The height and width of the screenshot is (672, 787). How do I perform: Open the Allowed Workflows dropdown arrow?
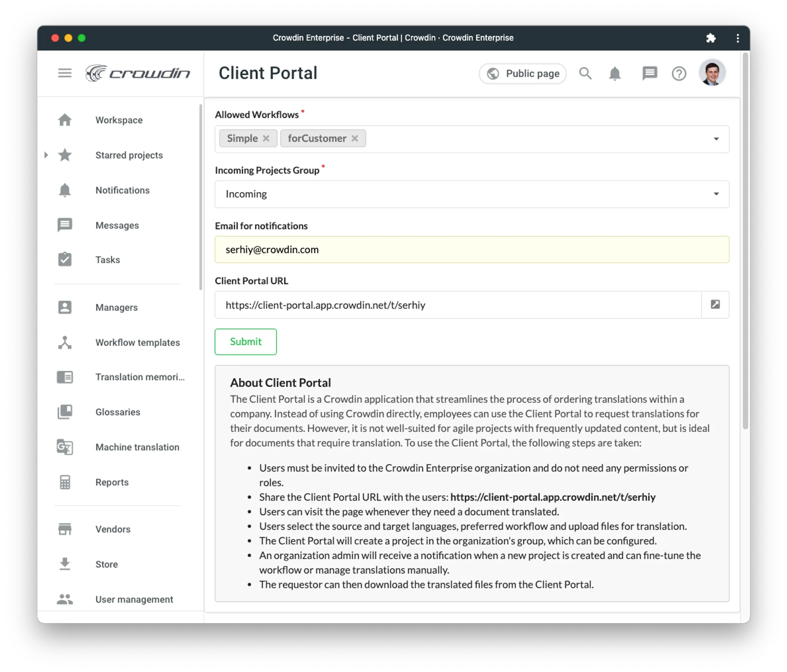pyautogui.click(x=716, y=139)
